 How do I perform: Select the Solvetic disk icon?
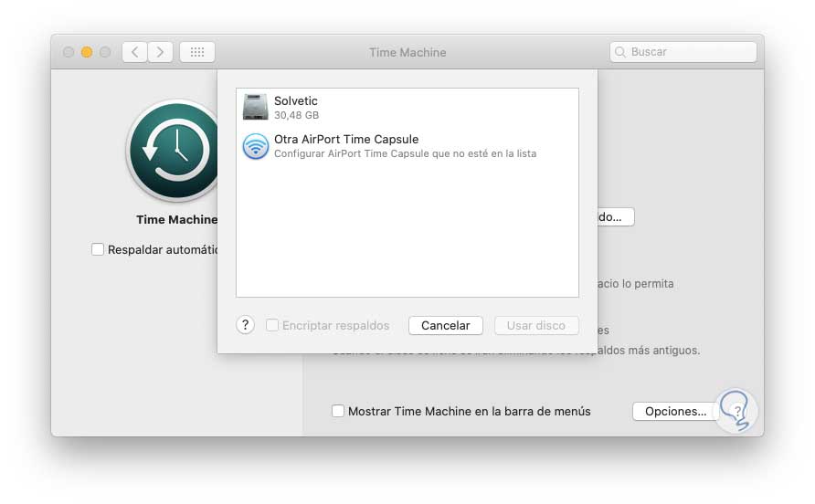pyautogui.click(x=255, y=107)
